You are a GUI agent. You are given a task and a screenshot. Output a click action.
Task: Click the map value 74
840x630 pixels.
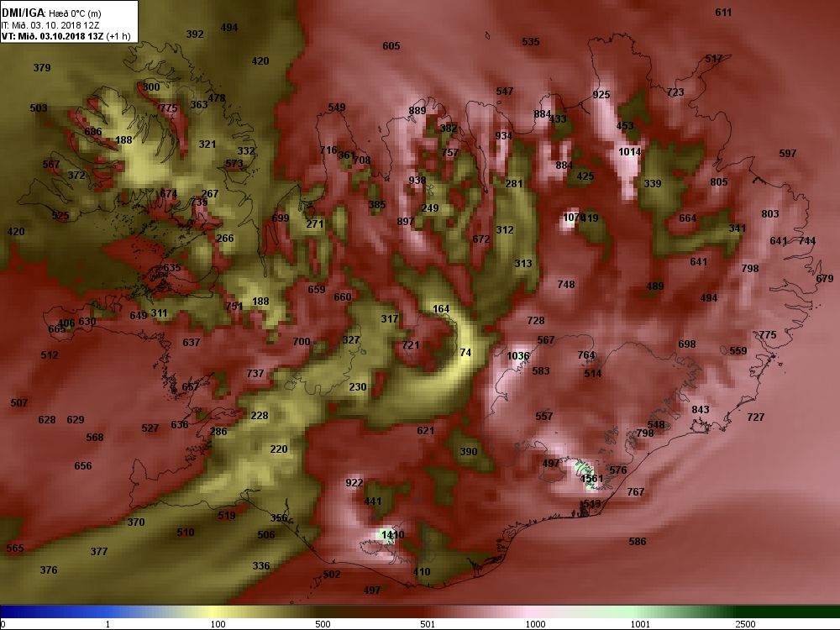tap(465, 352)
